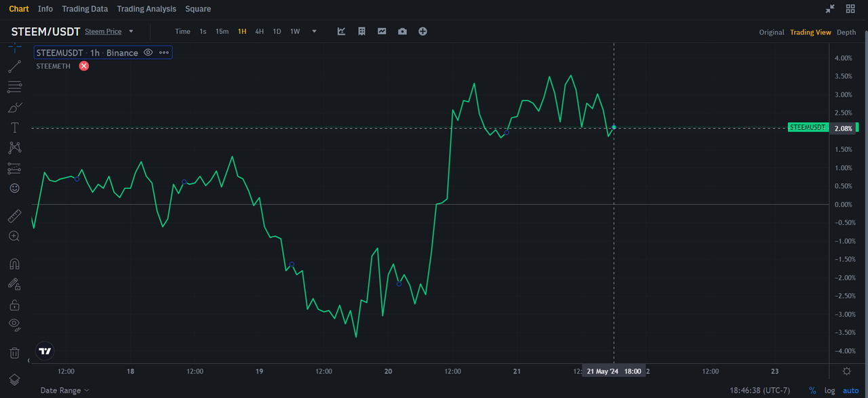Select the Time interval option
Image resolution: width=868 pixels, height=398 pixels.
[x=182, y=31]
